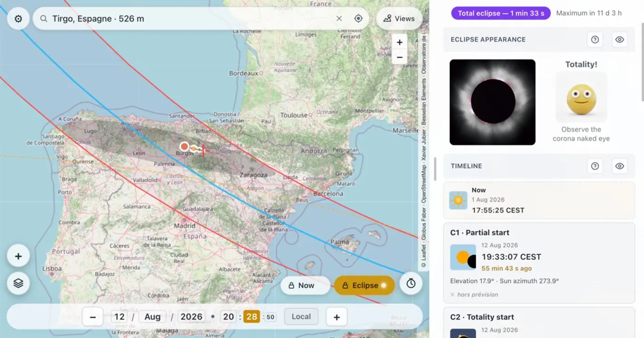Click the 19:33:07 CEST time

[x=511, y=257]
